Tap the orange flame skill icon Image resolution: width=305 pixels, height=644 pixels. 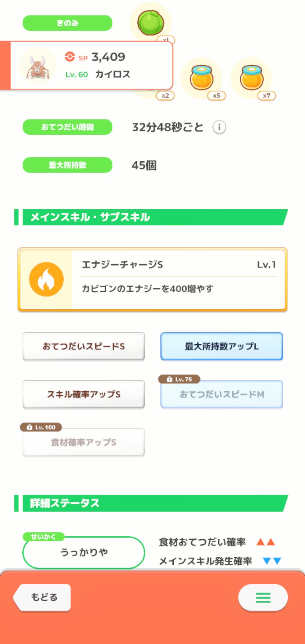click(x=46, y=279)
